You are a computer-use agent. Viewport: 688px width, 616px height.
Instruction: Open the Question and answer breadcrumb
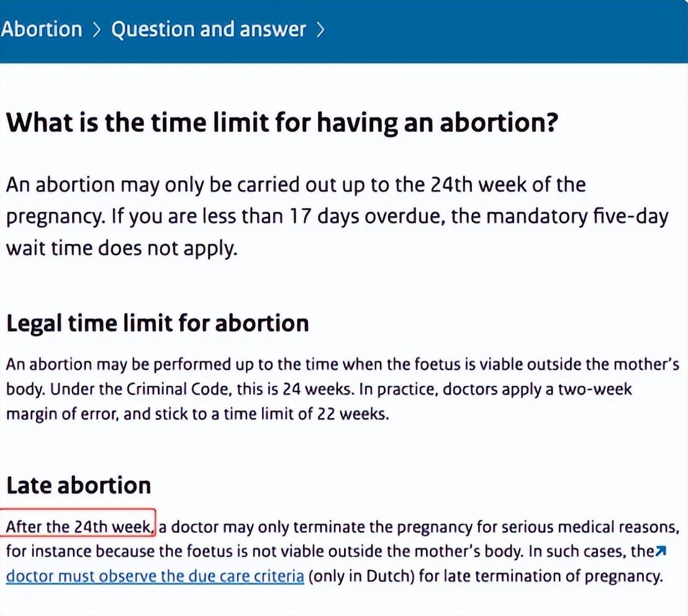click(x=208, y=29)
